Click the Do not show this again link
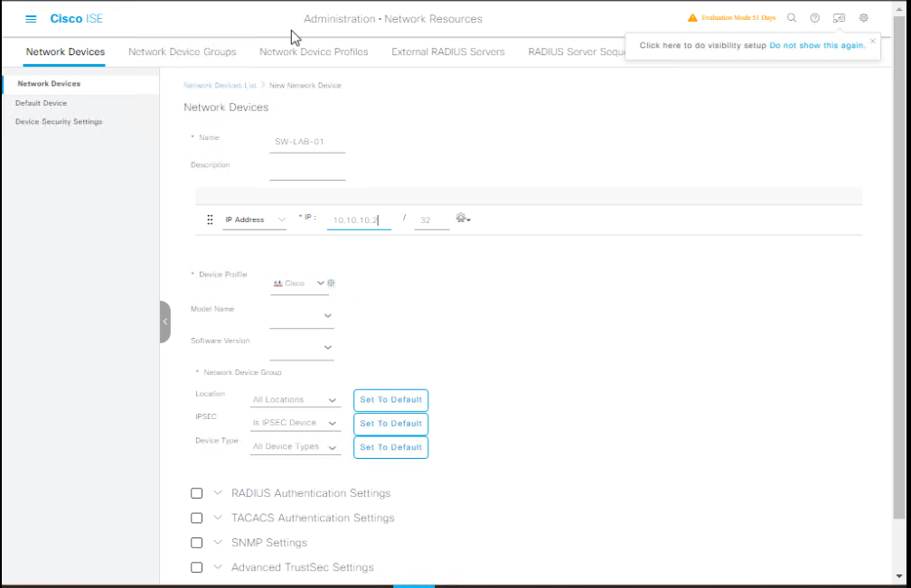 [x=817, y=45]
